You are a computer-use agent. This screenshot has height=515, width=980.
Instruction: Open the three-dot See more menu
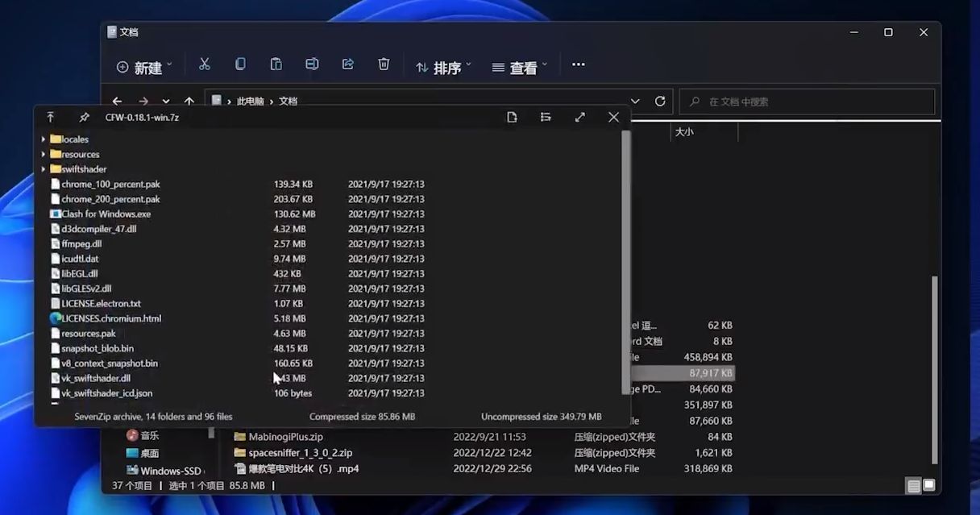click(578, 64)
